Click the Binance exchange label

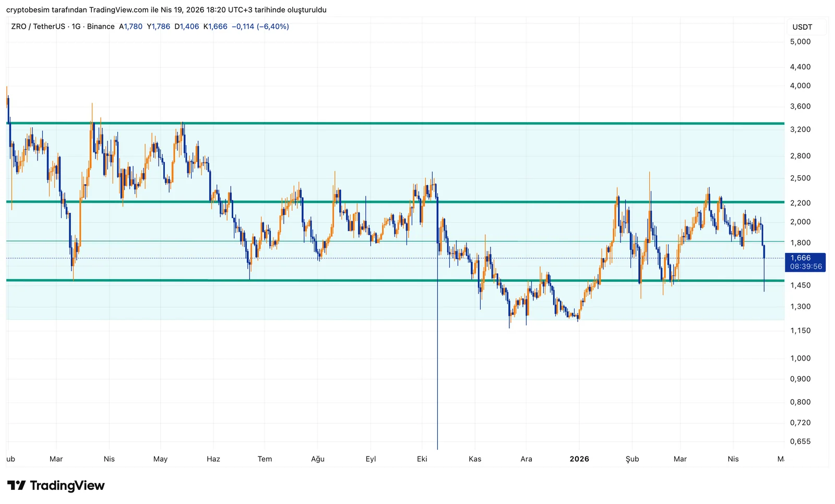click(101, 27)
